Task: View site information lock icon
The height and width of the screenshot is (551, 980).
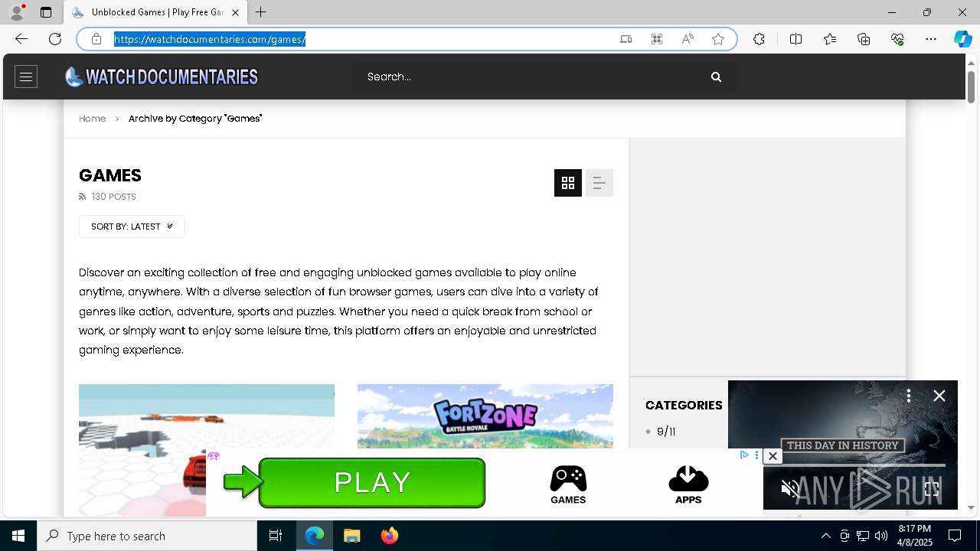Action: click(96, 39)
